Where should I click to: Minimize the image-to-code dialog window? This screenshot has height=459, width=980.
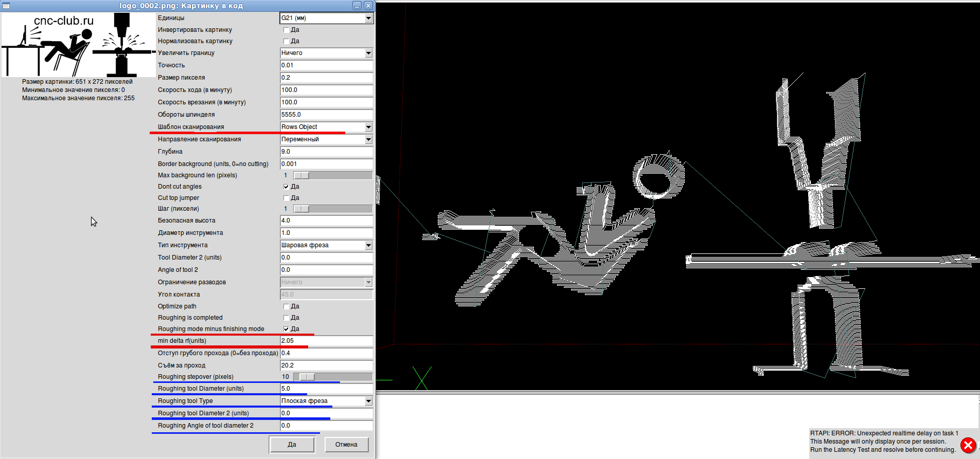click(358, 6)
